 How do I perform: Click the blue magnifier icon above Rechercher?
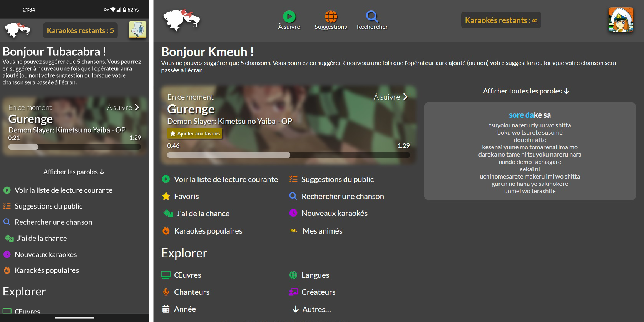coord(372,17)
